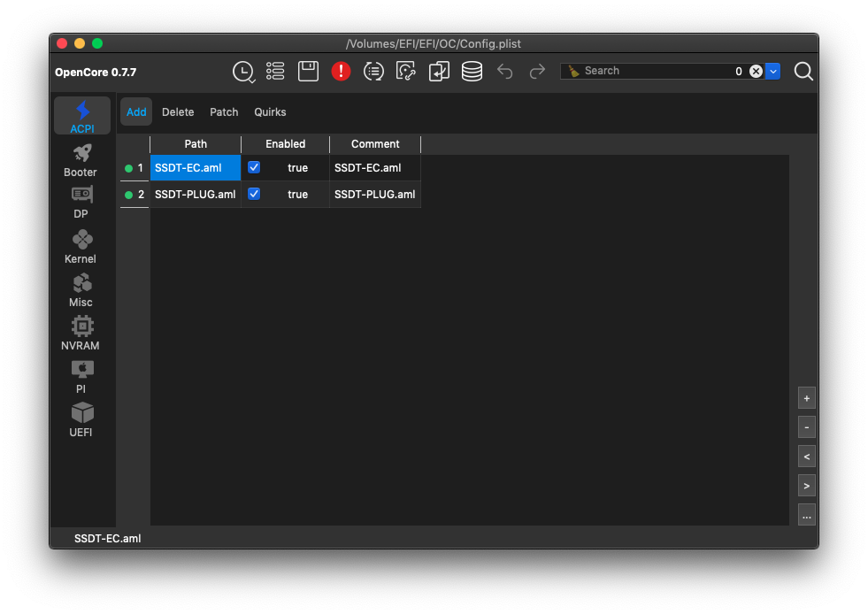Clear the search field with X
This screenshot has width=868, height=614.
(756, 71)
